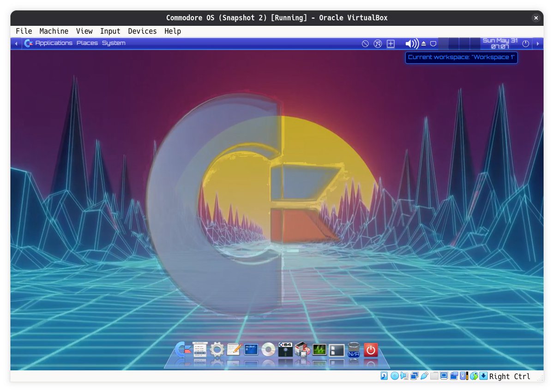Open the trash can labeled N/A

[x=354, y=350]
